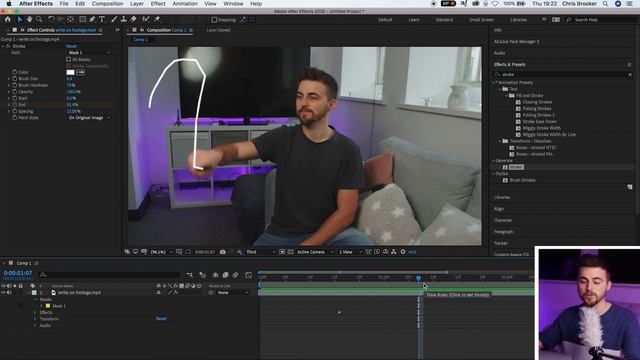This screenshot has width=640, height=360.
Task: Open the Paint Style On Original Image dropdown
Action: (89, 118)
